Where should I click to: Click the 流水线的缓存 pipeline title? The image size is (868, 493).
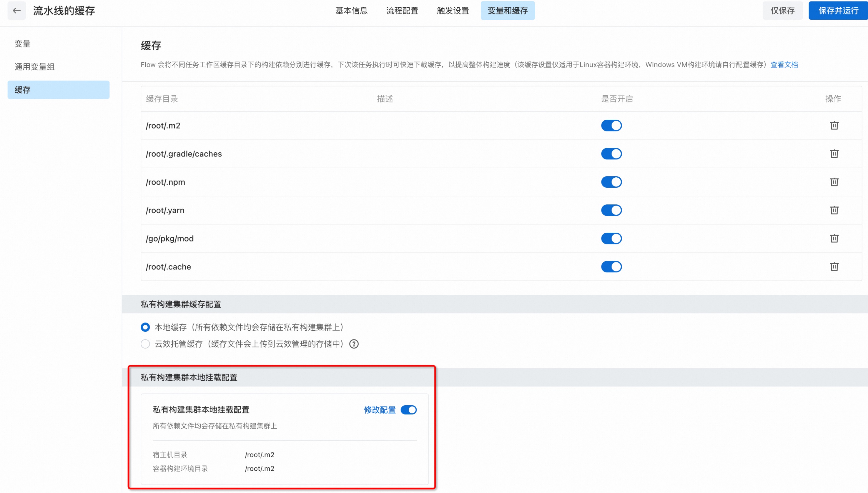pyautogui.click(x=64, y=11)
